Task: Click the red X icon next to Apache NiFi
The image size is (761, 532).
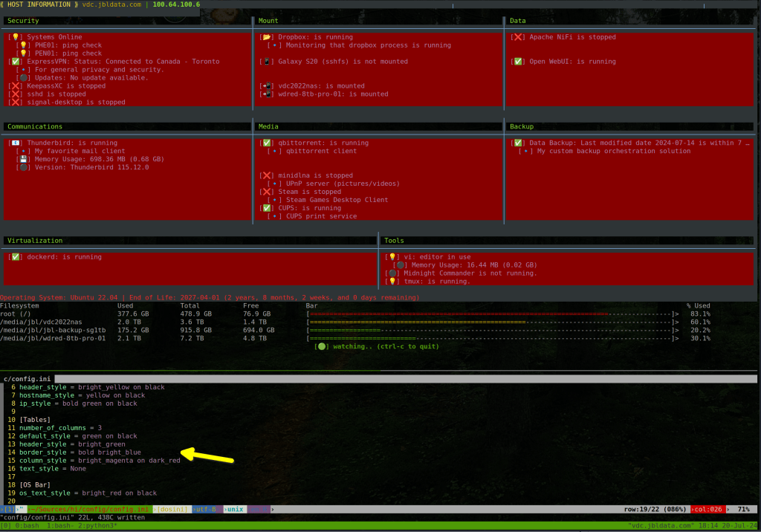Action: coord(518,37)
